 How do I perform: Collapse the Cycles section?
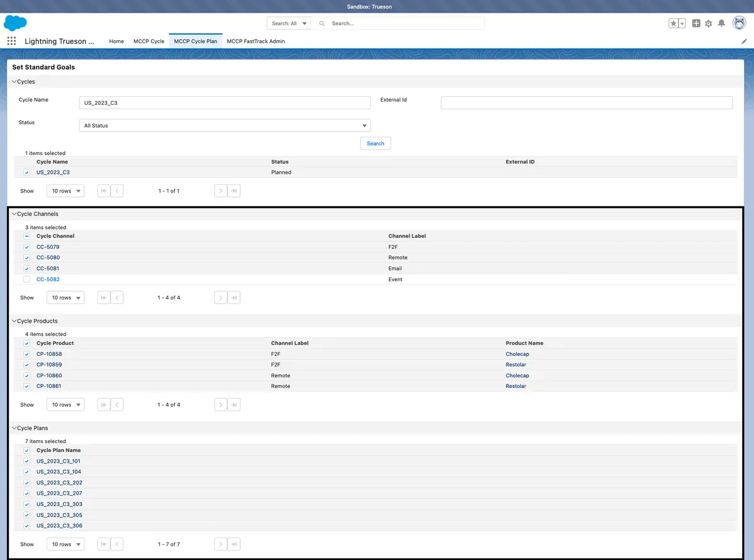tap(14, 82)
